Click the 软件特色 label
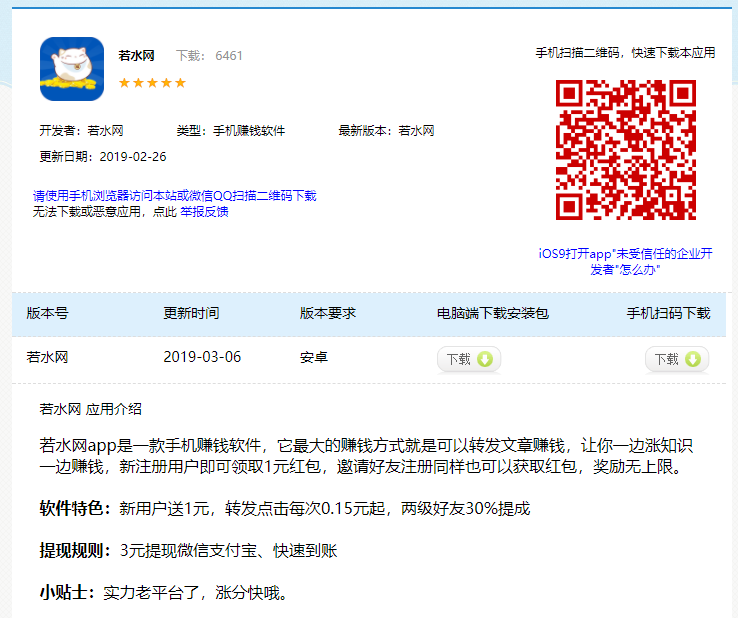The height and width of the screenshot is (618, 738). tap(75, 509)
